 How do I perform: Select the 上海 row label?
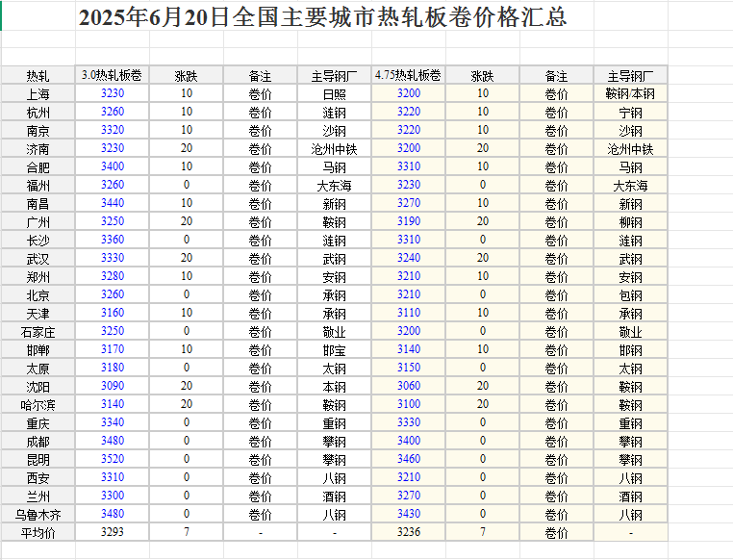(38, 93)
